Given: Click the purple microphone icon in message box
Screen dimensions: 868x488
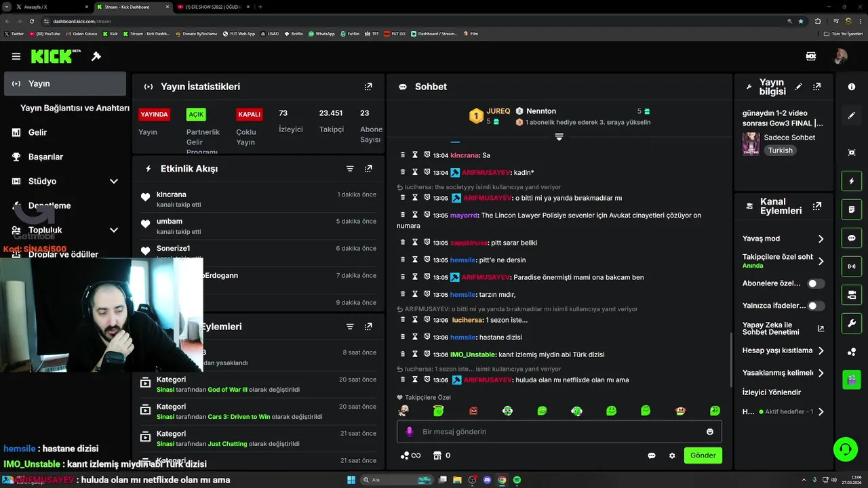Looking at the screenshot, I should [409, 432].
